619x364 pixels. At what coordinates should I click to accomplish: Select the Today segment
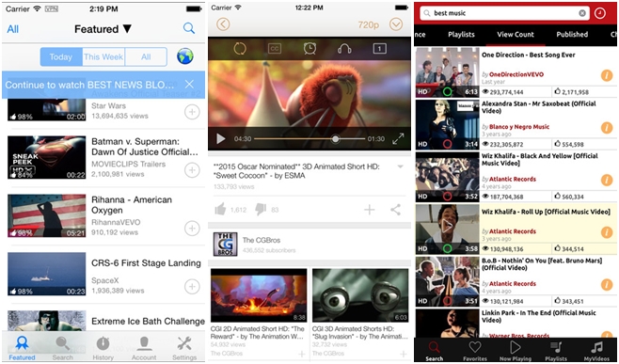pos(61,56)
